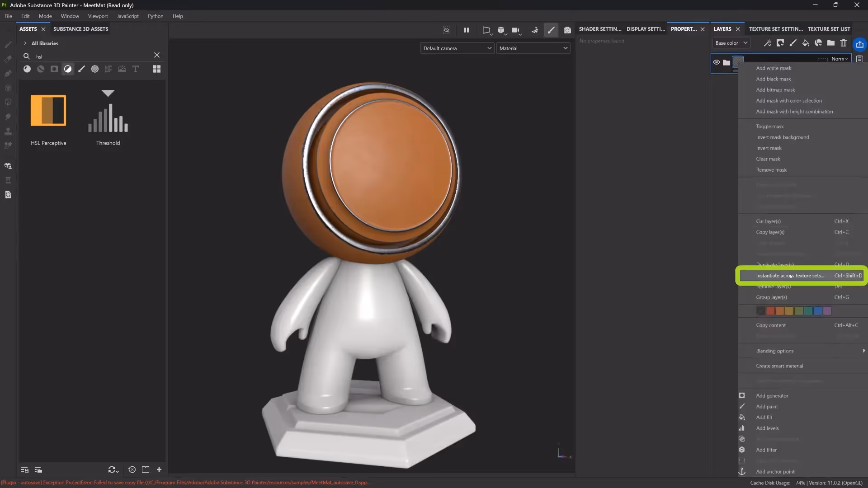Click the fonts filter icon in Assets
The image size is (868, 488).
click(x=136, y=69)
